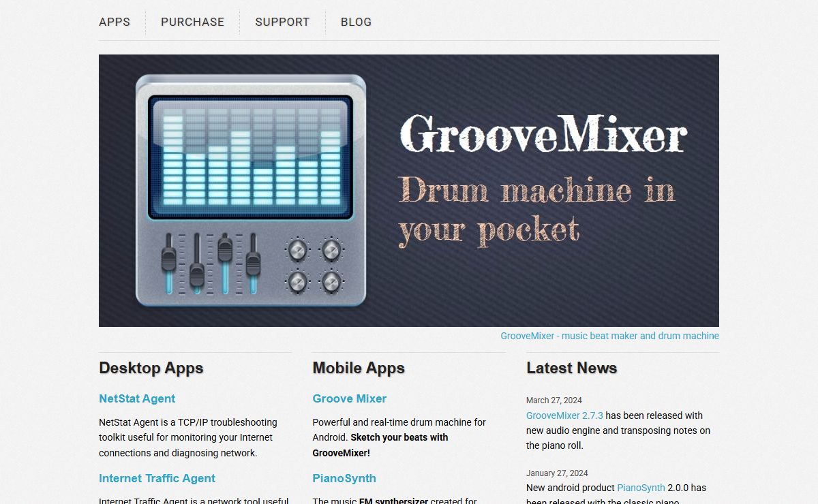Viewport: 818px width, 504px height.
Task: Open the PianoSynth mobile app heading link
Action: (344, 478)
